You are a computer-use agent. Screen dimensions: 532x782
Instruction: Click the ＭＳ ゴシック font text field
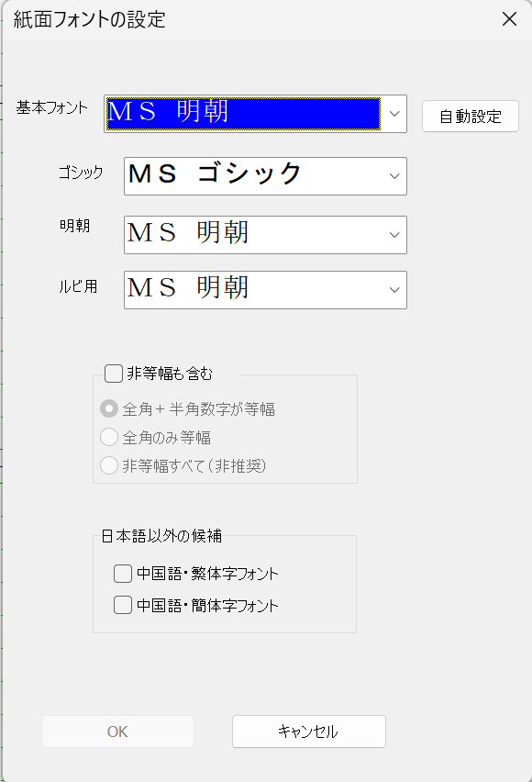coord(254,176)
